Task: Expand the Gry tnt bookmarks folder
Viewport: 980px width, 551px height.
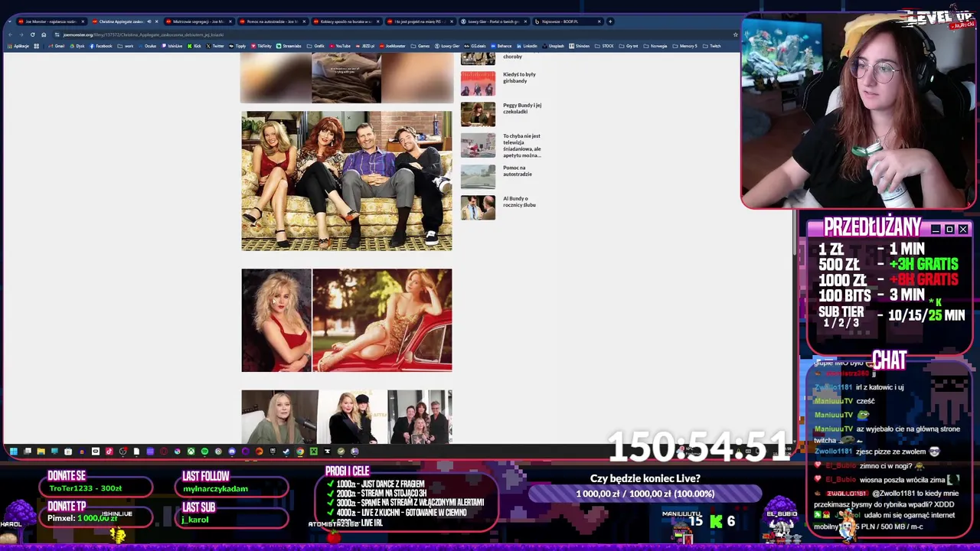Action: 628,46
